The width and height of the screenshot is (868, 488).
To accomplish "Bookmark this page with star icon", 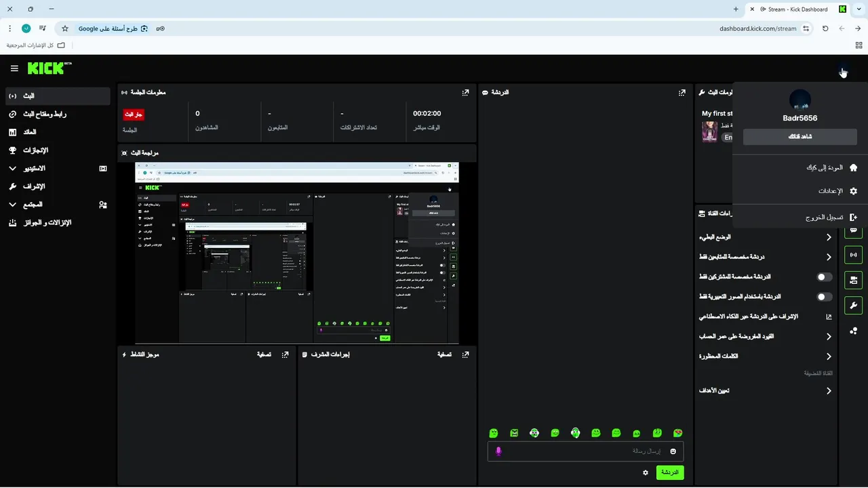I will (x=65, y=28).
